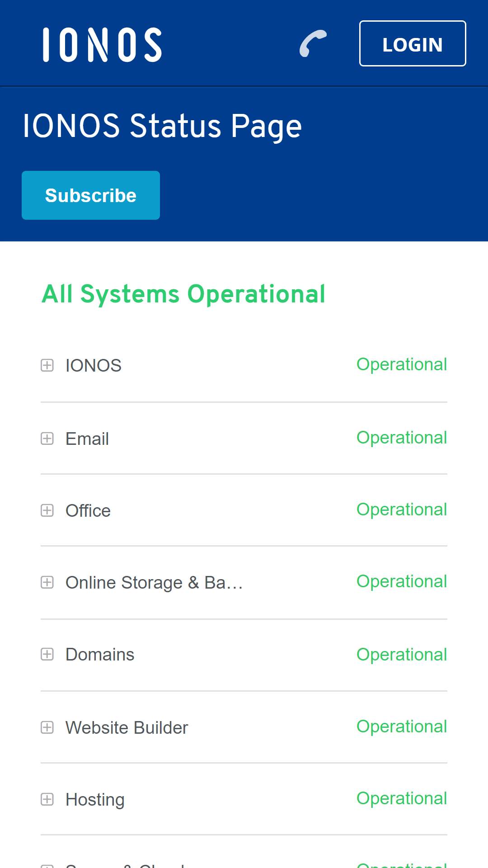Expand the IONOS component group
Screen dimensions: 488x868
point(47,365)
